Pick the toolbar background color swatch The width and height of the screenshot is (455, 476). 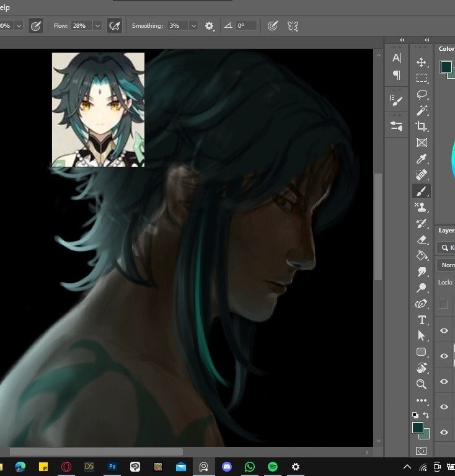426,436
